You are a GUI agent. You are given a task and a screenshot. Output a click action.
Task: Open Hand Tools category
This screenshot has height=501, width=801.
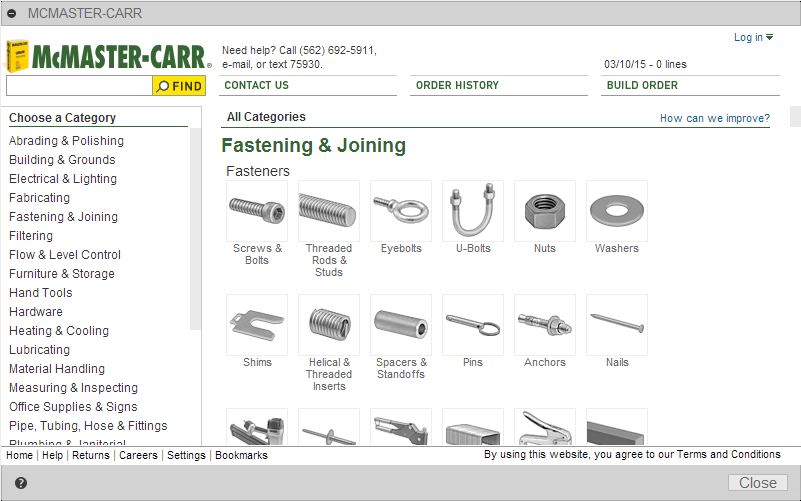[41, 293]
